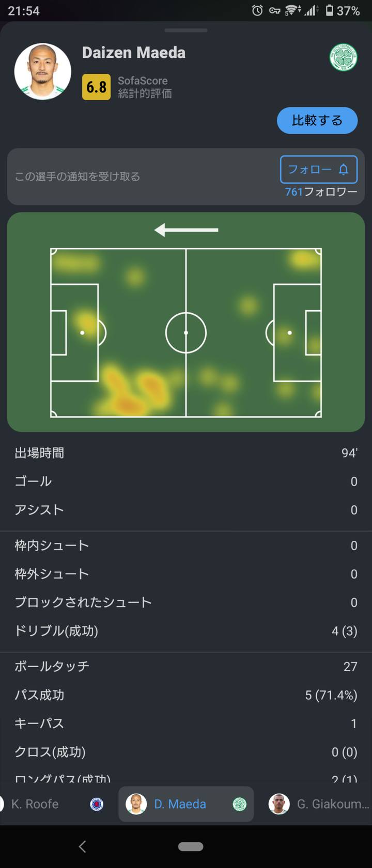Tap the home pill navigation button

[191, 846]
